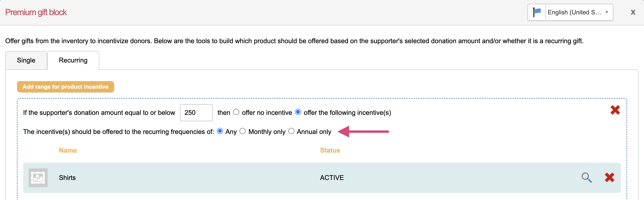The width and height of the screenshot is (644, 200).
Task: Open the English (United States) language dropdown
Action: coord(574,12)
